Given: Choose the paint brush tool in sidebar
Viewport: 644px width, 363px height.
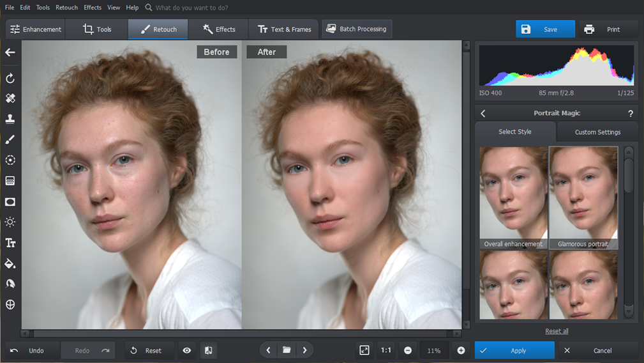Looking at the screenshot, I should click(x=10, y=139).
